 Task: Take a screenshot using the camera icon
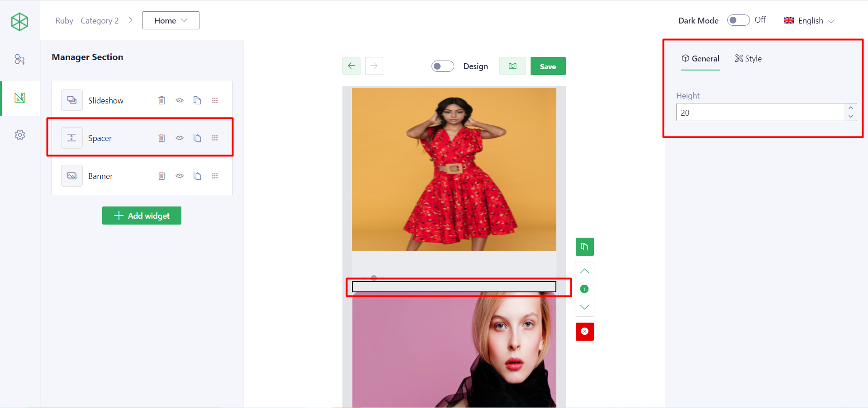pos(512,66)
